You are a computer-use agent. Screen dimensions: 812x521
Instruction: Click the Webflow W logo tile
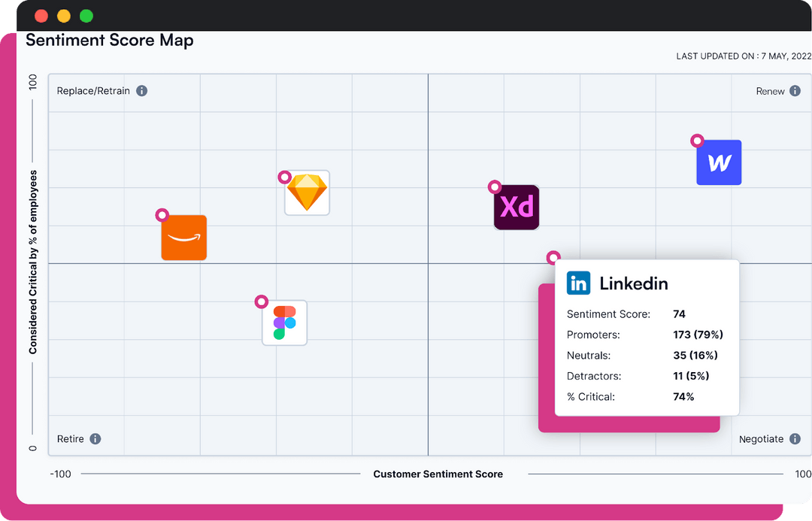pyautogui.click(x=719, y=162)
